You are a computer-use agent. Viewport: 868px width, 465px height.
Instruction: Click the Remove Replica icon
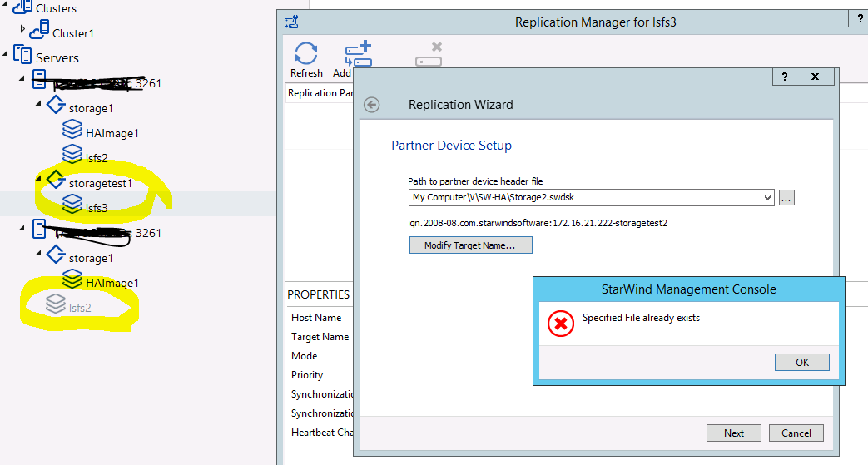(x=429, y=54)
